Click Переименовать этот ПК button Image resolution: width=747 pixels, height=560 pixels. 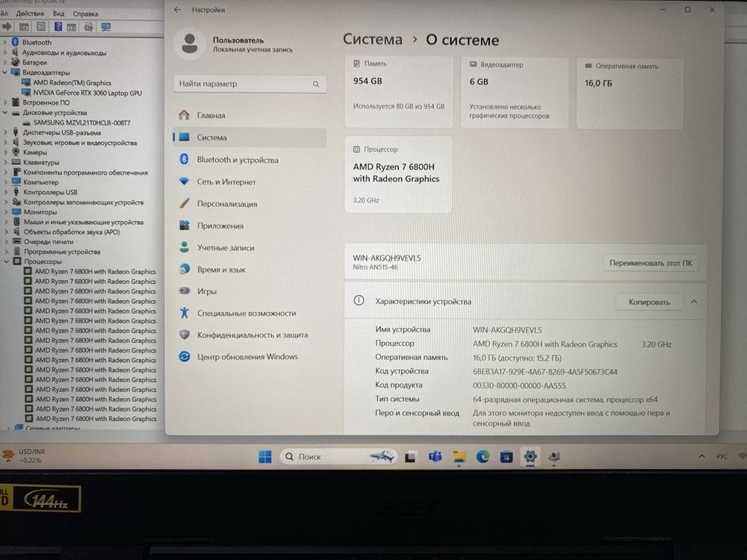click(651, 263)
